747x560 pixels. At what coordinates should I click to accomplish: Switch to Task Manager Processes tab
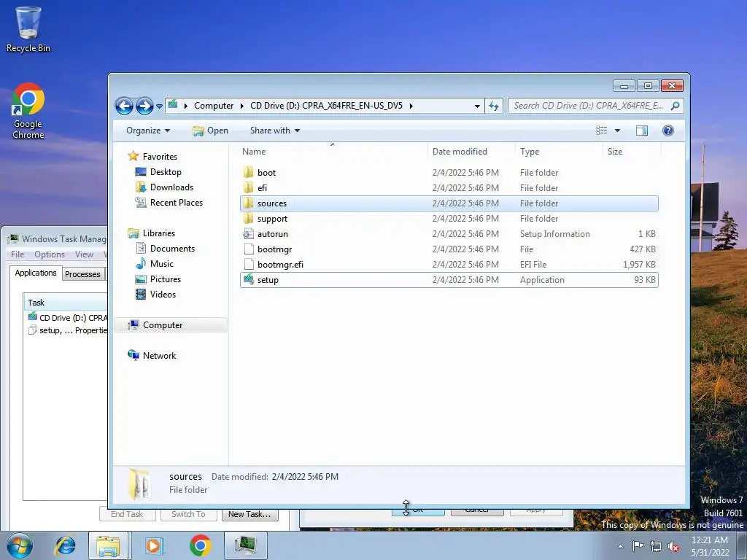(83, 274)
